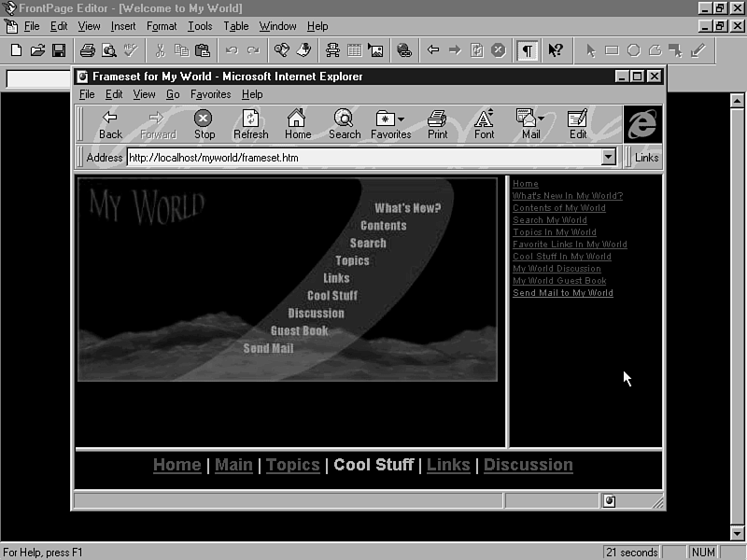
Task: Click the address URL input field
Action: 364,158
